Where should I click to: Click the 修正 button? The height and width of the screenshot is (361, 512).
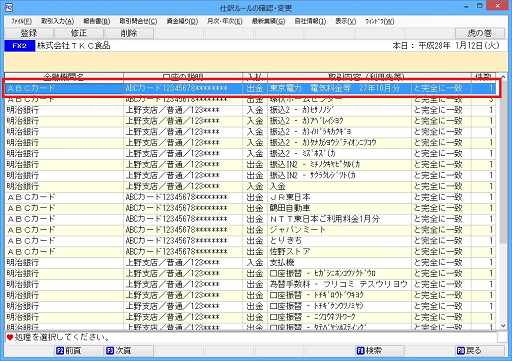79,33
